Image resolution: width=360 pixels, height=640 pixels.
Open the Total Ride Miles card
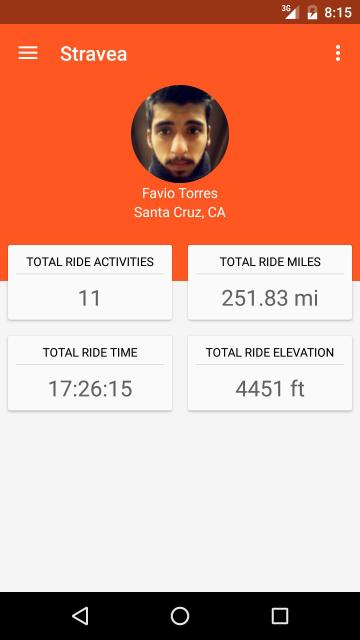click(270, 282)
